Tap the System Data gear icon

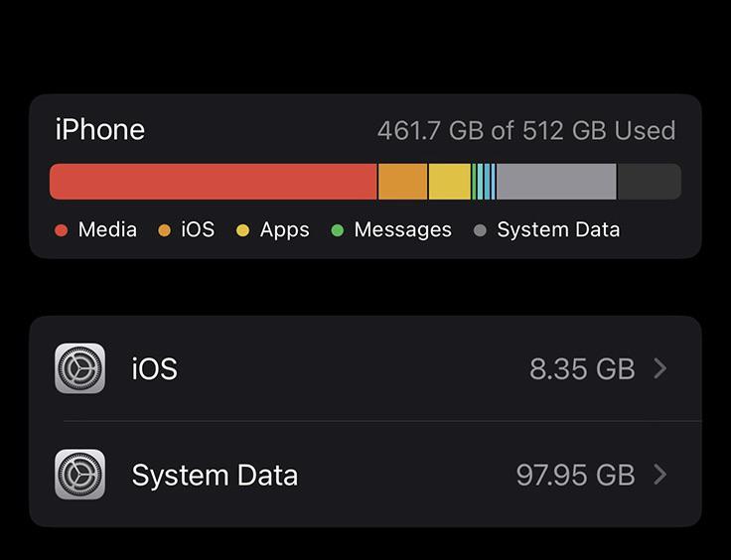pyautogui.click(x=79, y=475)
